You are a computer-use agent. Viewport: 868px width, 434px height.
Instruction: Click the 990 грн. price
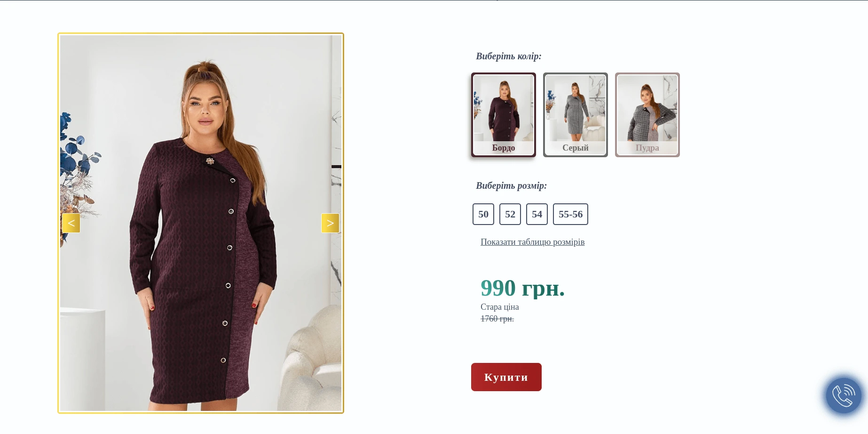522,288
